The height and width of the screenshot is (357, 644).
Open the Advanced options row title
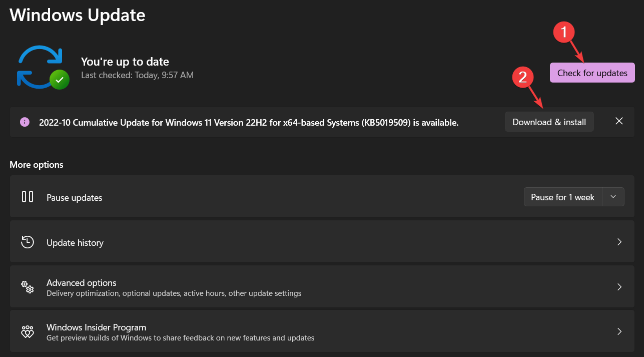[82, 283]
